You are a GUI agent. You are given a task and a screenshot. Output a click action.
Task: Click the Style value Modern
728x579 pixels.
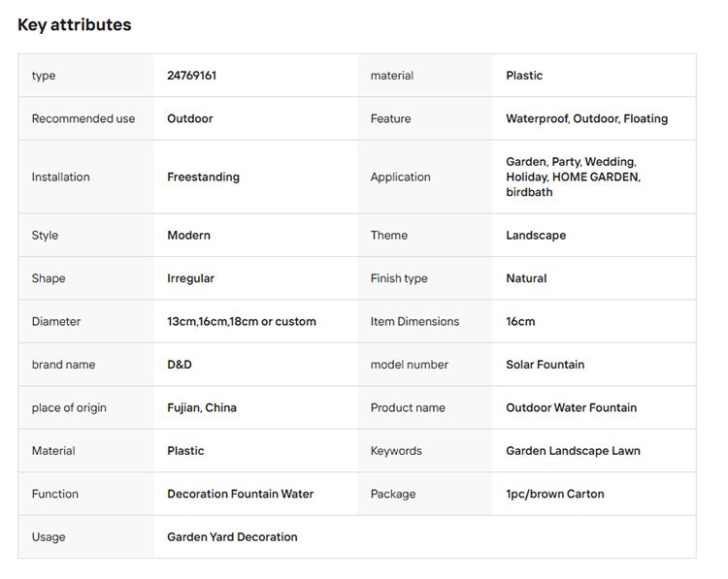188,235
